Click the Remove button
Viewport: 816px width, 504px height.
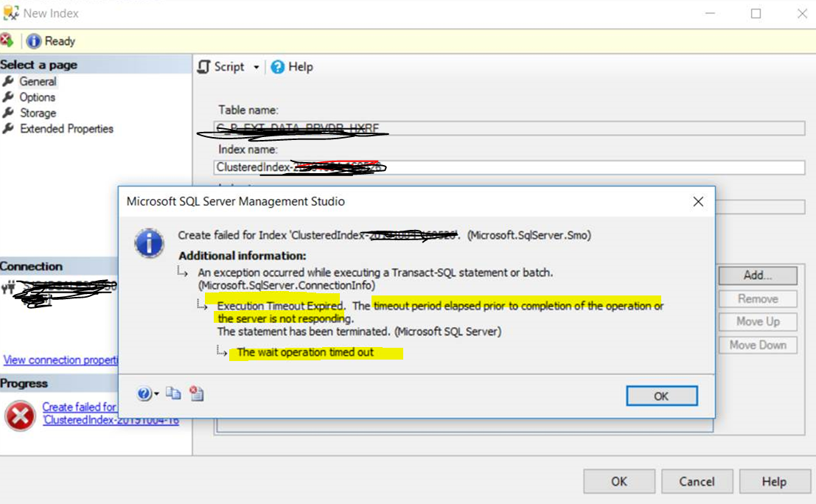click(758, 299)
